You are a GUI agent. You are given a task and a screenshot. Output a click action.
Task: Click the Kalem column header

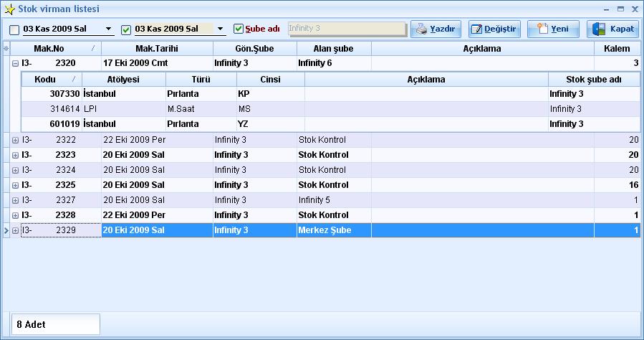click(617, 49)
